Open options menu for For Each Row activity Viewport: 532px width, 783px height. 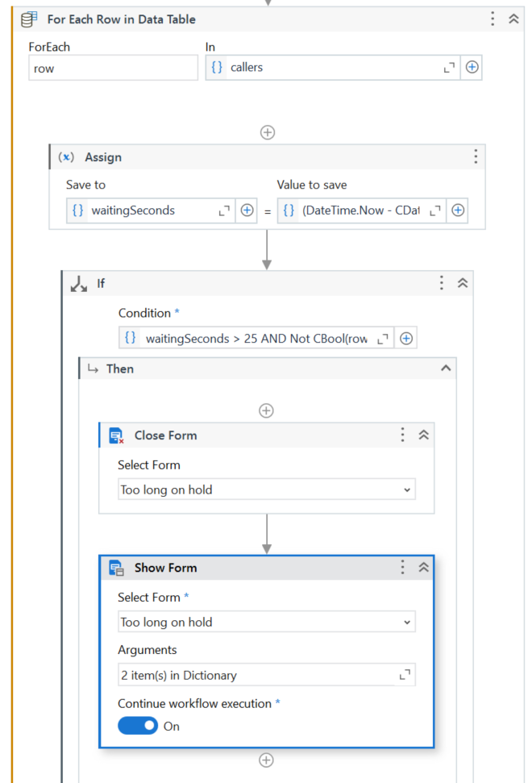493,19
